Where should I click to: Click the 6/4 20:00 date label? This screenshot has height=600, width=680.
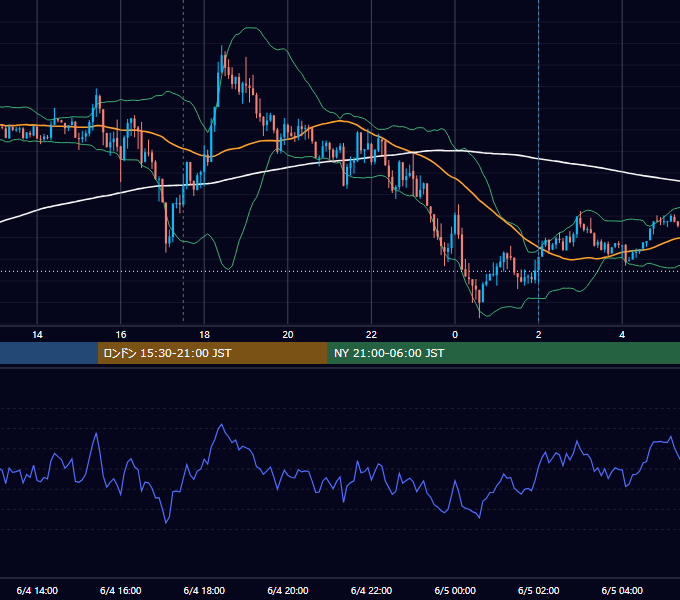(288, 590)
